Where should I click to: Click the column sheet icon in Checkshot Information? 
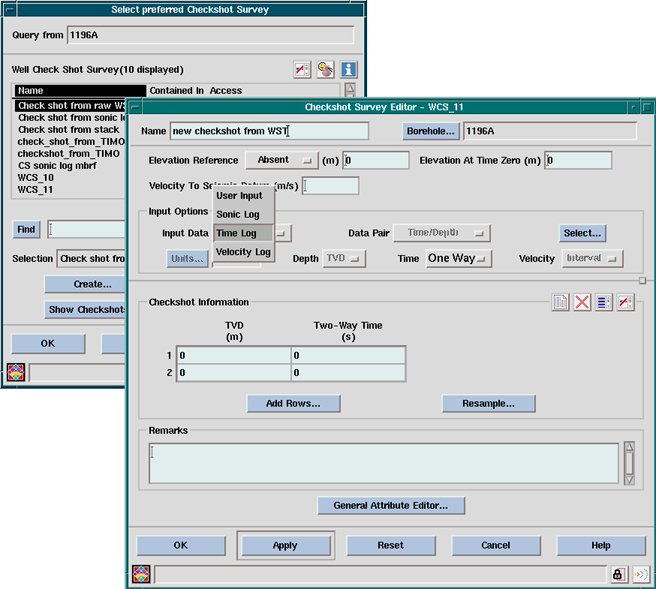[x=560, y=302]
